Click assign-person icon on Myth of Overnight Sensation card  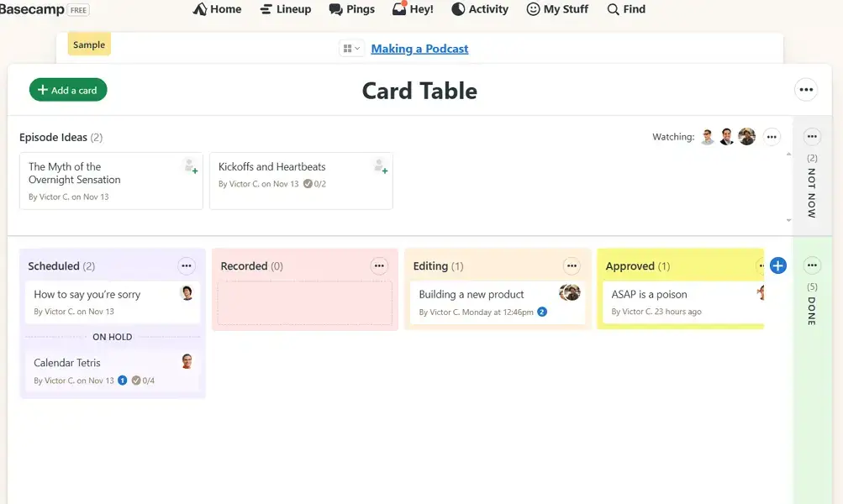tap(190, 166)
